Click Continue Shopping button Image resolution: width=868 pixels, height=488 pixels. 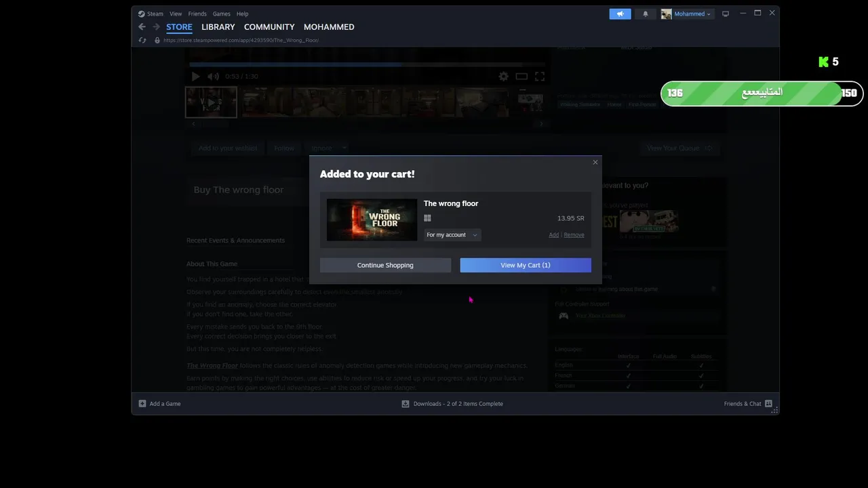(385, 265)
